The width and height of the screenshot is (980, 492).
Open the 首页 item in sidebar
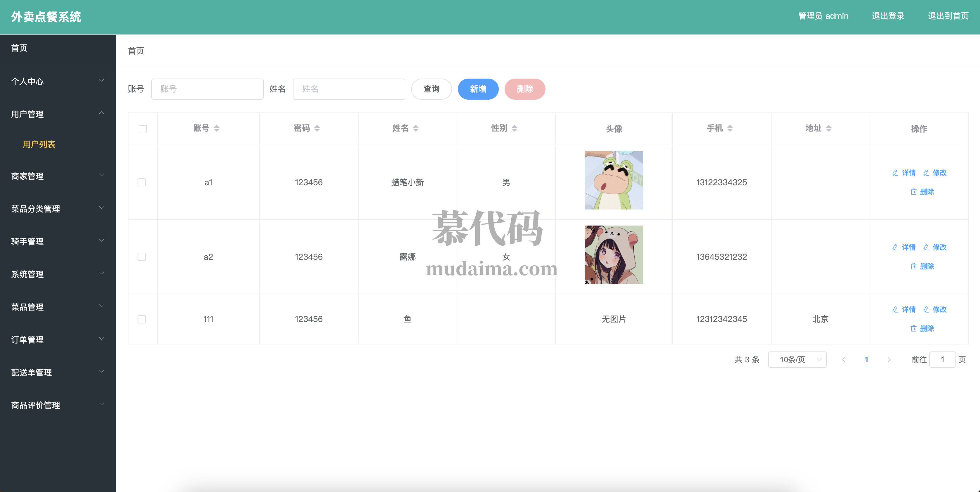tap(19, 48)
